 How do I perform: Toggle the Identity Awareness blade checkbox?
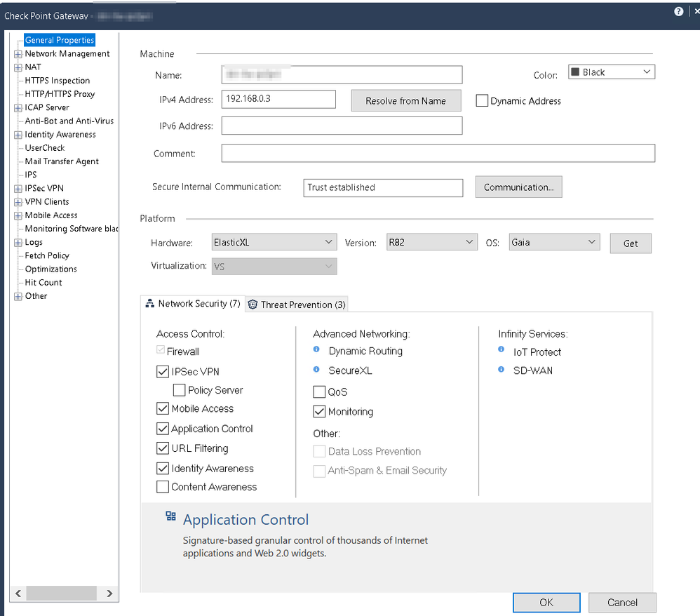pyautogui.click(x=163, y=468)
